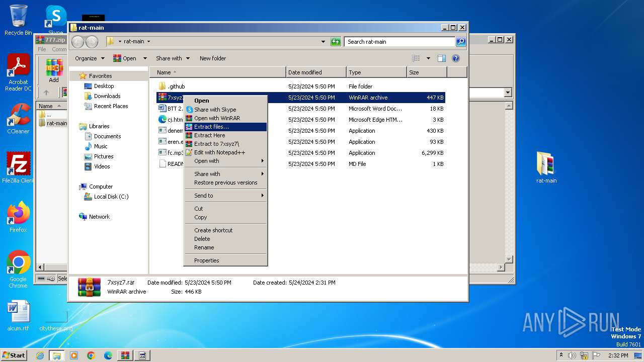
Task: Choose Share with Skype menu entry
Action: 225,110
